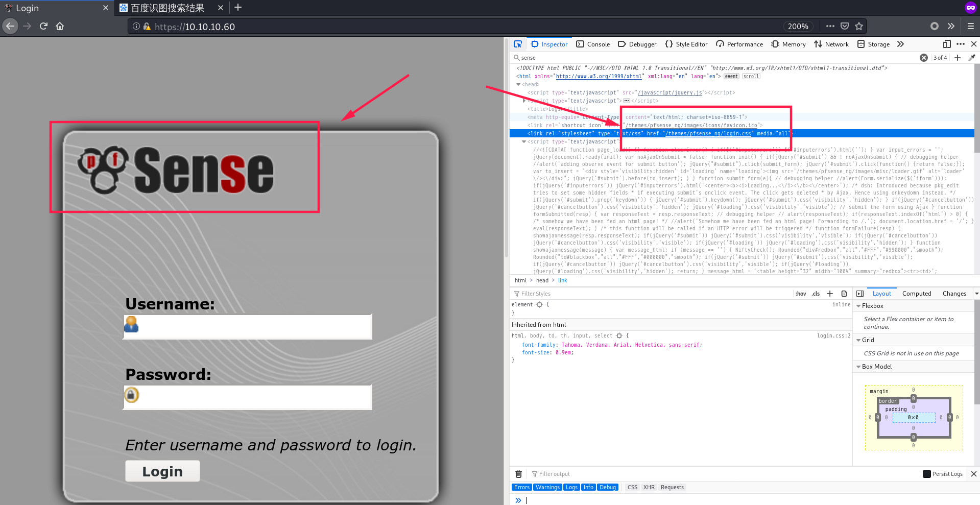Select the html breadcrumb
This screenshot has height=505, width=980.
(x=520, y=280)
